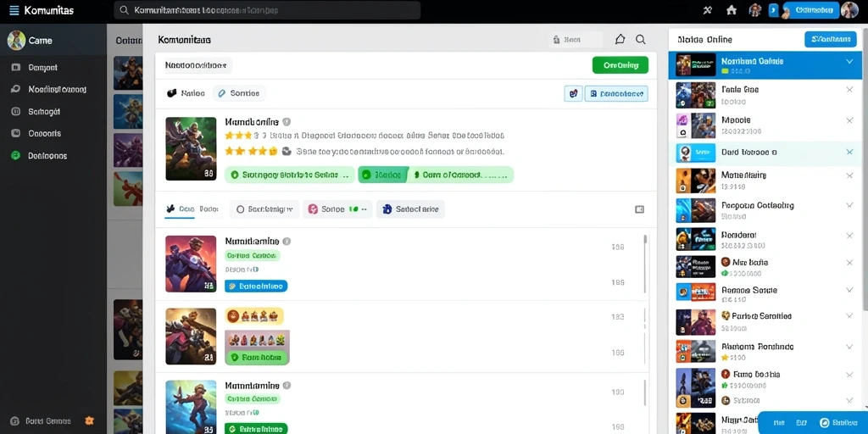Click the bell icon in Komunitaus header

[620, 39]
